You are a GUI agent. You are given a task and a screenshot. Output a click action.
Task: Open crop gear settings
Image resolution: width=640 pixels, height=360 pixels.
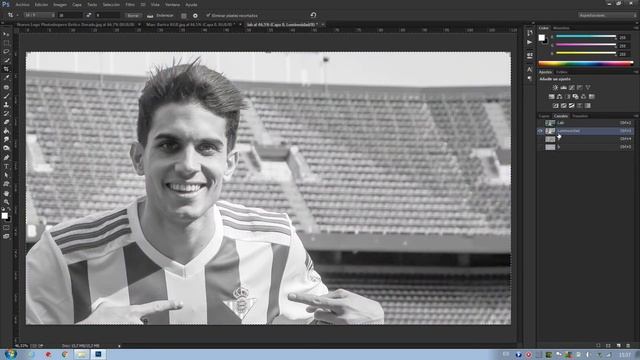tap(195, 16)
